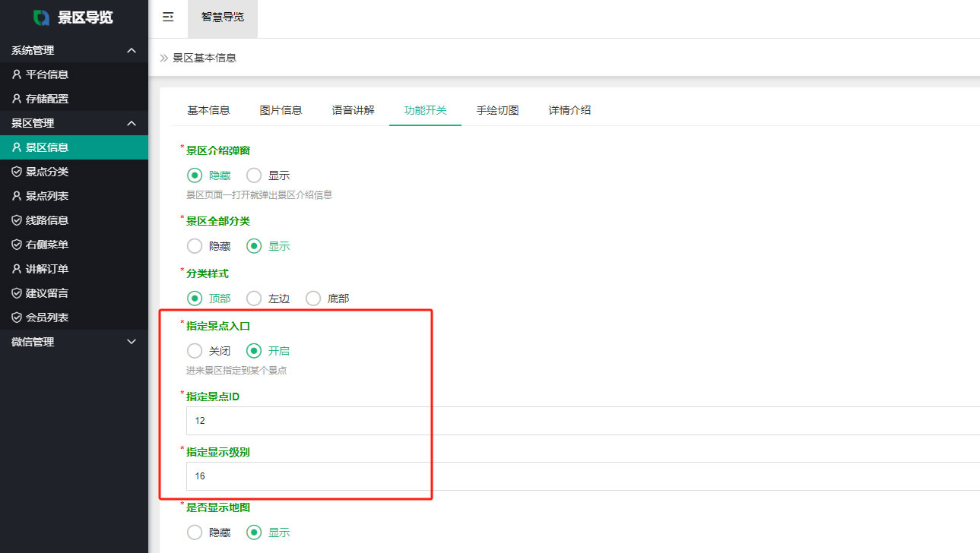The height and width of the screenshot is (553, 980).
Task: Select 底部 for 分类样式
Action: coord(313,299)
